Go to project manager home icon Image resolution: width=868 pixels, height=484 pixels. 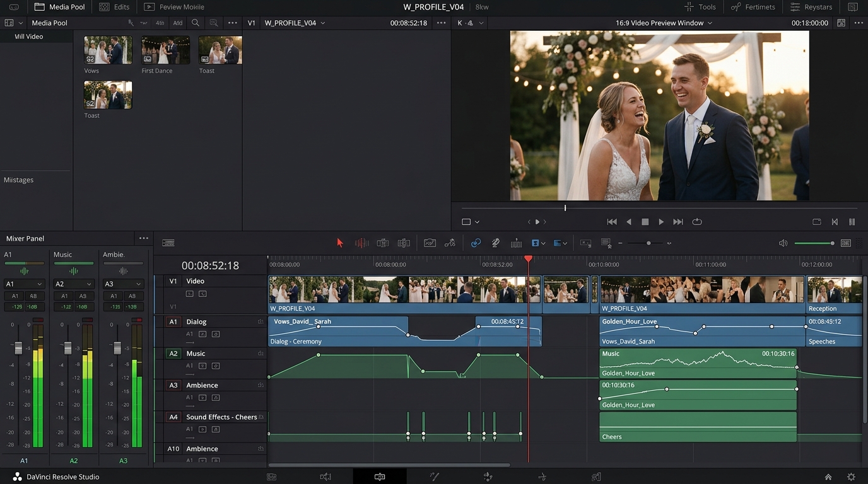click(x=828, y=477)
